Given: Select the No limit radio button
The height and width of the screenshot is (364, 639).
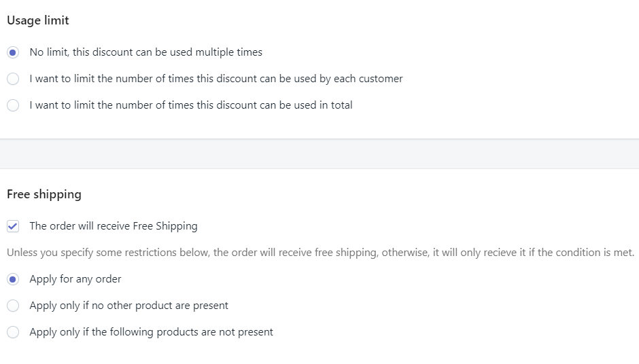Looking at the screenshot, I should tap(13, 52).
